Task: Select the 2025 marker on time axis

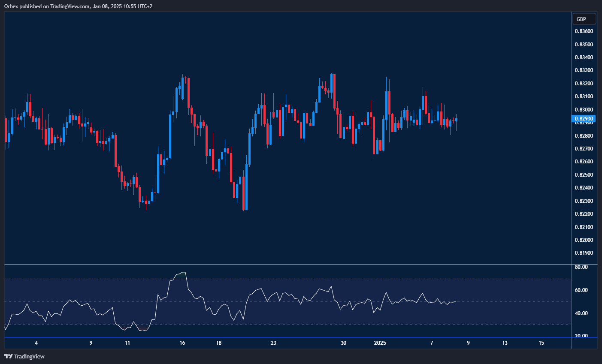Action: (380, 343)
